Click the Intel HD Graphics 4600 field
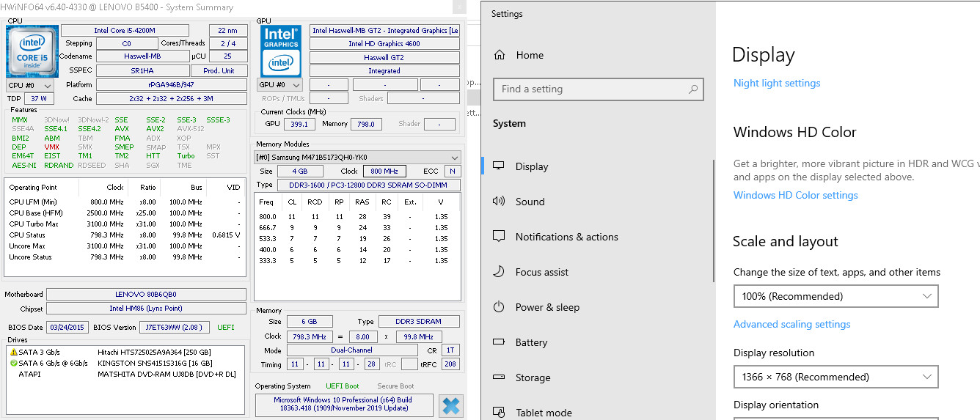The height and width of the screenshot is (420, 980). tap(384, 43)
